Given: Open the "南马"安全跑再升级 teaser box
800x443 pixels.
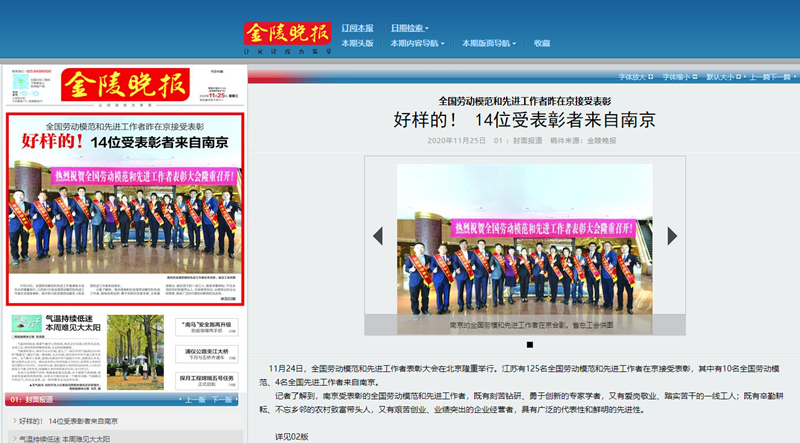Looking at the screenshot, I should pos(207,327).
